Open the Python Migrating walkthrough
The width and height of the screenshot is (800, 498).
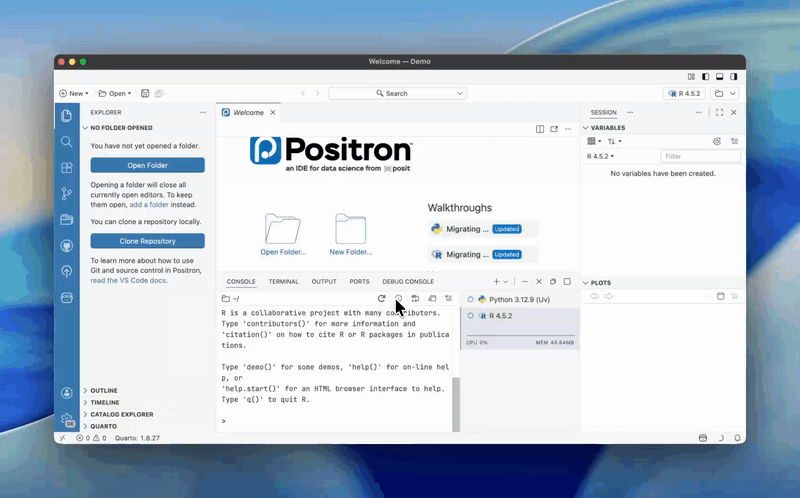[x=483, y=229]
